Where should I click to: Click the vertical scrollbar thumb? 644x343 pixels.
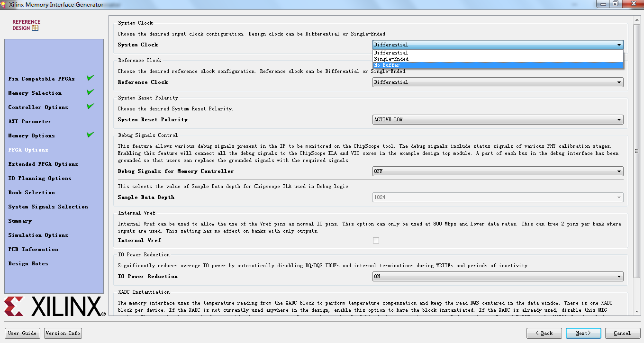pos(637,150)
